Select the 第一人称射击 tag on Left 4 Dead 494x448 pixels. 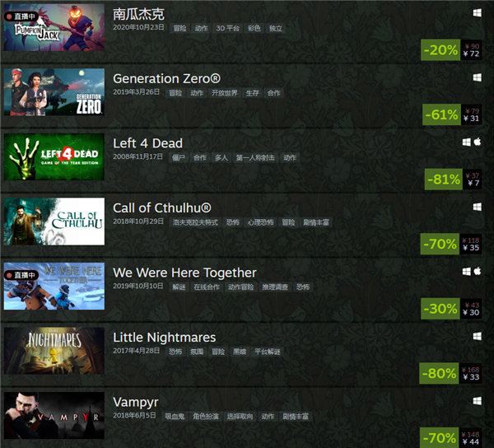point(255,157)
